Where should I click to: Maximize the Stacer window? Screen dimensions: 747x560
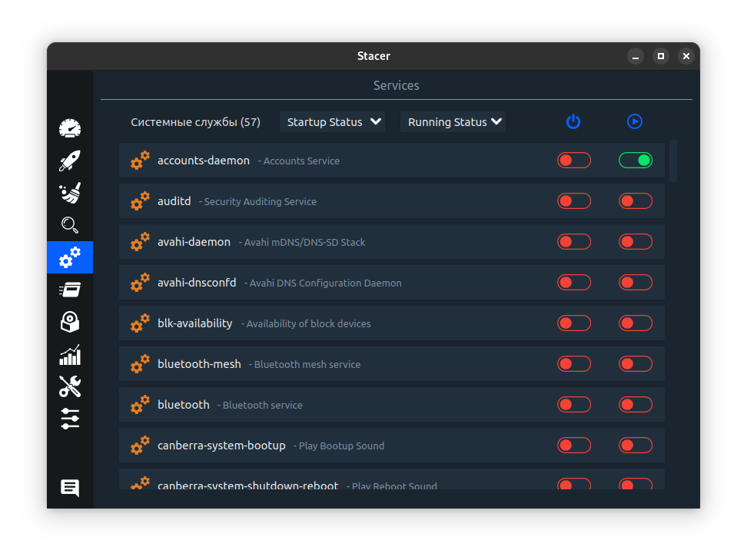(x=661, y=56)
